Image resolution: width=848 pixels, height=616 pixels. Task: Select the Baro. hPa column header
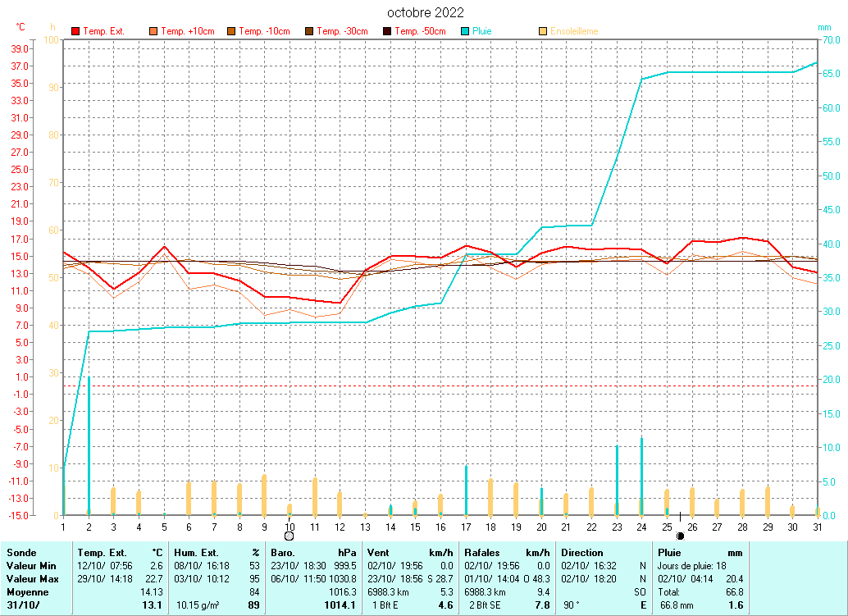316,553
